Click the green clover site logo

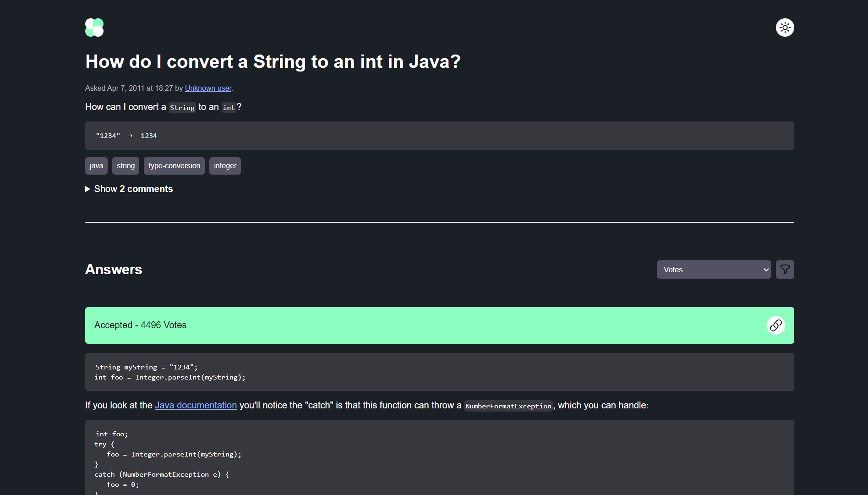click(94, 27)
